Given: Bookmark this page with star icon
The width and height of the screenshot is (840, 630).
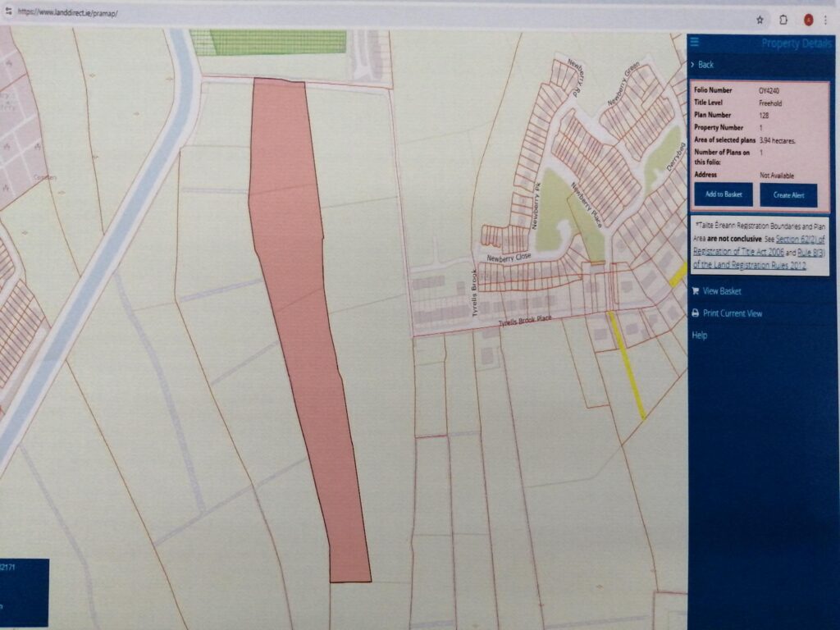Looking at the screenshot, I should click(760, 19).
